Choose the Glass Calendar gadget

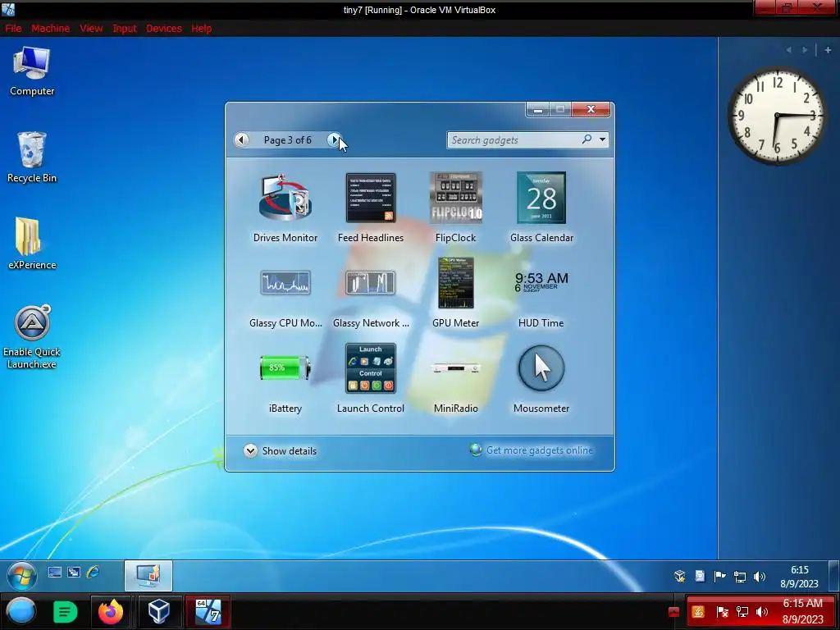[x=541, y=208]
